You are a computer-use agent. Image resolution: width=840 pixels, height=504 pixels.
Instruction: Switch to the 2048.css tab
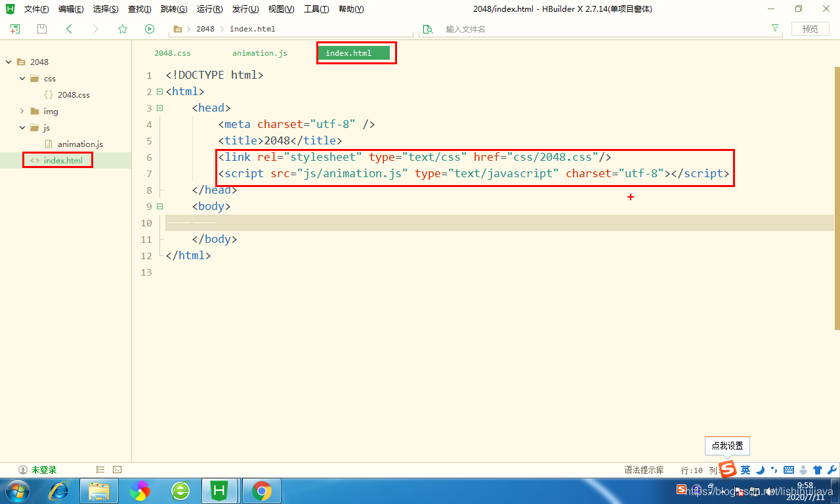pyautogui.click(x=173, y=53)
